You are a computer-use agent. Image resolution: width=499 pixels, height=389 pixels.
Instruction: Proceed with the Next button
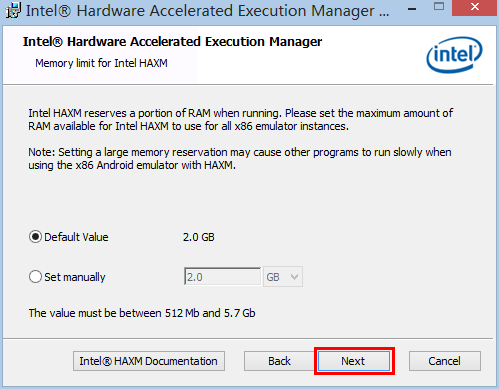point(354,361)
